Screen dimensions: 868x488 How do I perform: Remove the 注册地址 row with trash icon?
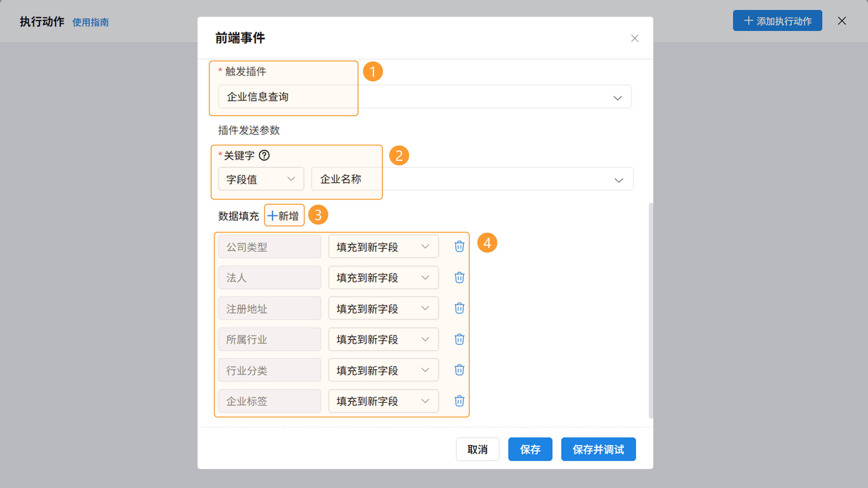point(459,308)
